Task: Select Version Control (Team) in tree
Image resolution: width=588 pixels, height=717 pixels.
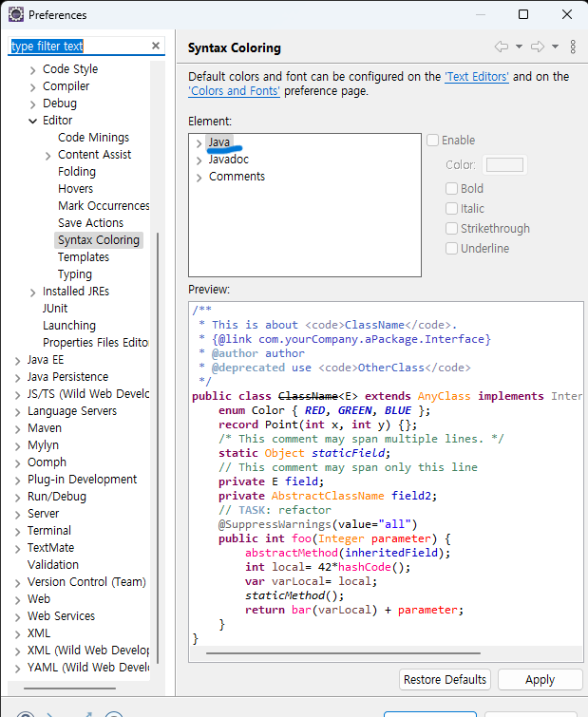Action: 86,581
